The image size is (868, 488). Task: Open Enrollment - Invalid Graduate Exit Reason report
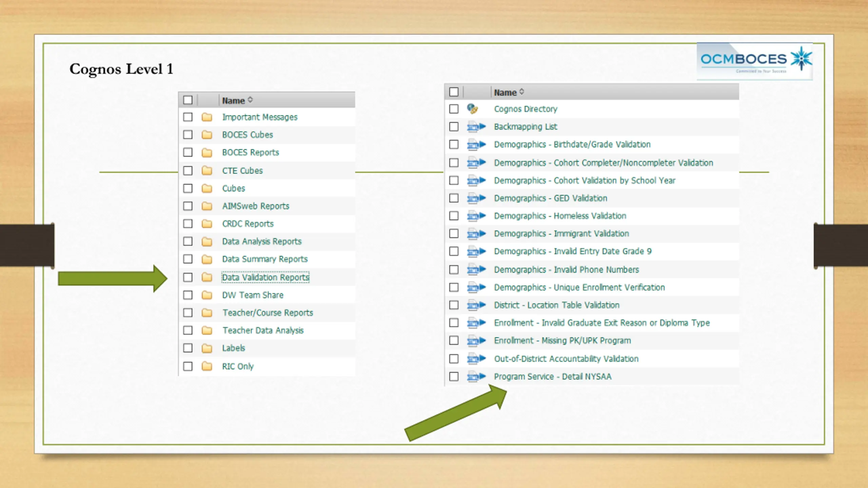pyautogui.click(x=602, y=323)
